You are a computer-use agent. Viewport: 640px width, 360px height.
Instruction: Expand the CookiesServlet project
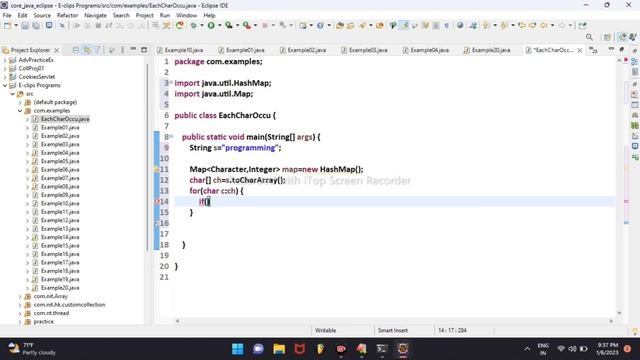click(5, 77)
